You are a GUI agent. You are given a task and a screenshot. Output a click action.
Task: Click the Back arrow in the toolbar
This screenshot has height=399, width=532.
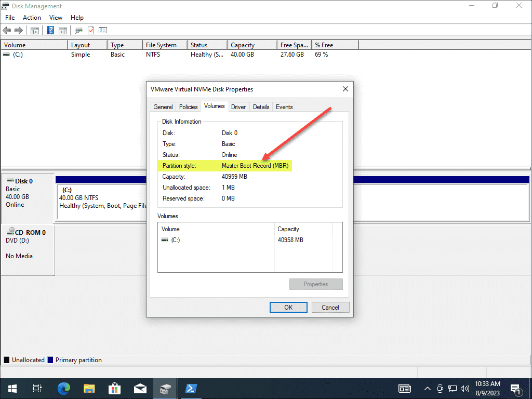point(7,31)
